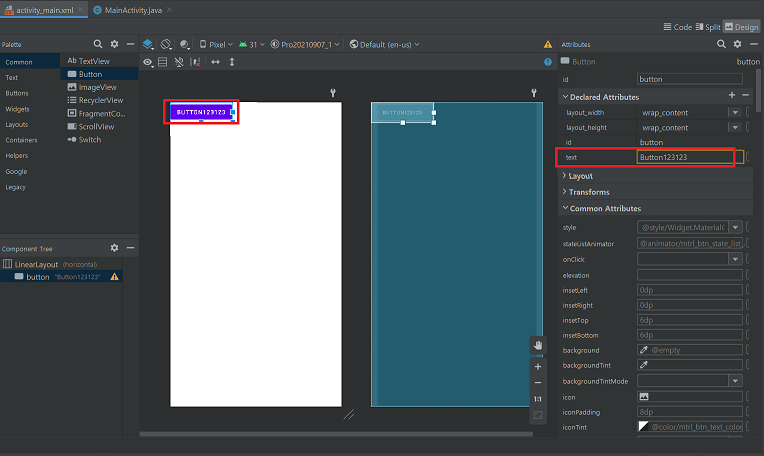764x456 pixels.
Task: Add a declared attribute with plus
Action: click(x=732, y=95)
